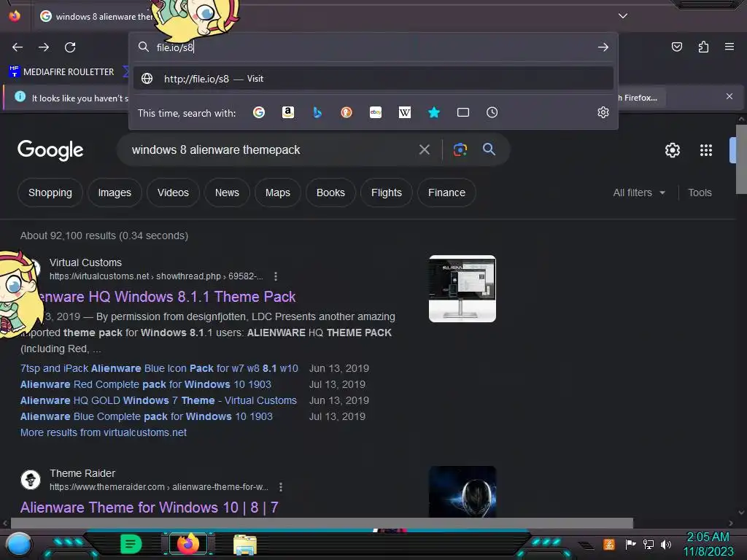Open Alienware Red Complete pack link
This screenshot has width=747, height=560.
(x=146, y=384)
